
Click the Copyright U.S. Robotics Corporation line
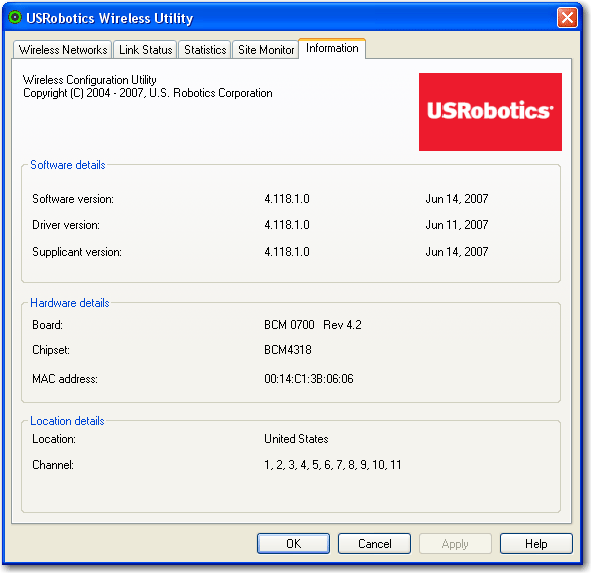coord(148,93)
